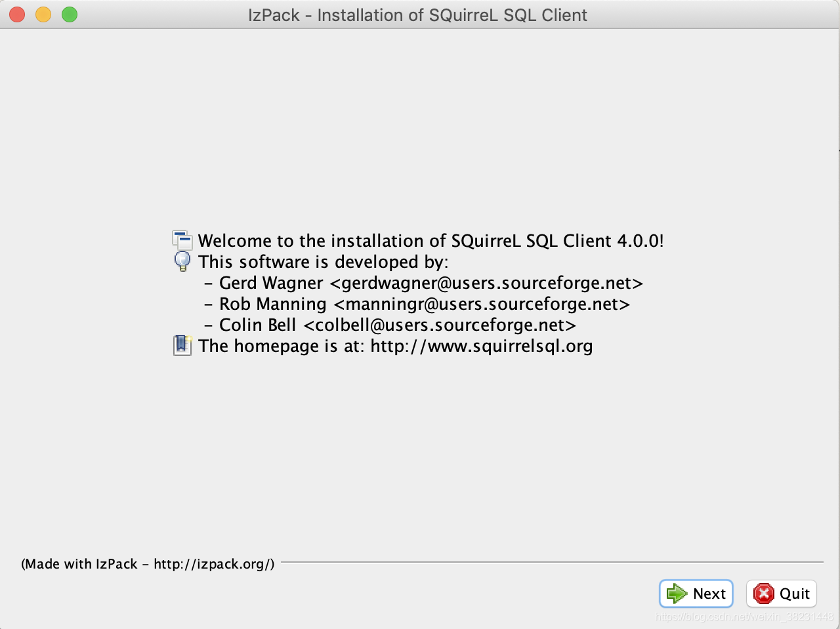Maximize the window with the green button

click(70, 14)
